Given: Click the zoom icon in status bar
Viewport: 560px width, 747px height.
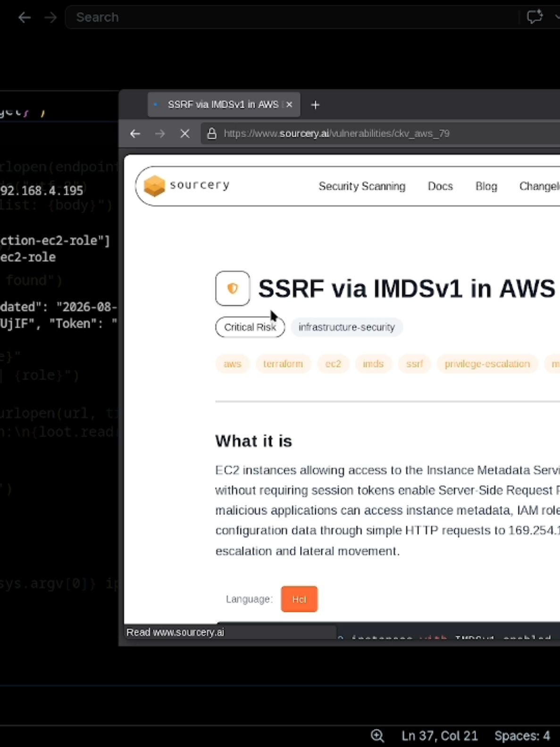Looking at the screenshot, I should click(377, 736).
